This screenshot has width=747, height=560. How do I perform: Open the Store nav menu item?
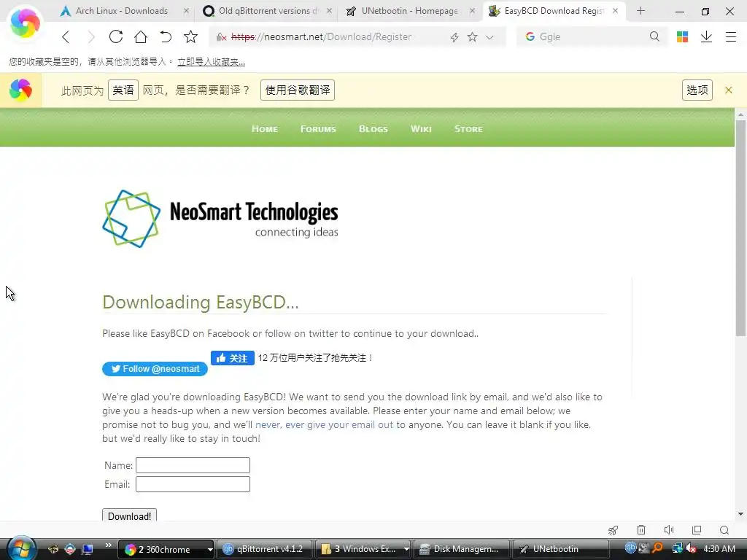click(x=468, y=129)
